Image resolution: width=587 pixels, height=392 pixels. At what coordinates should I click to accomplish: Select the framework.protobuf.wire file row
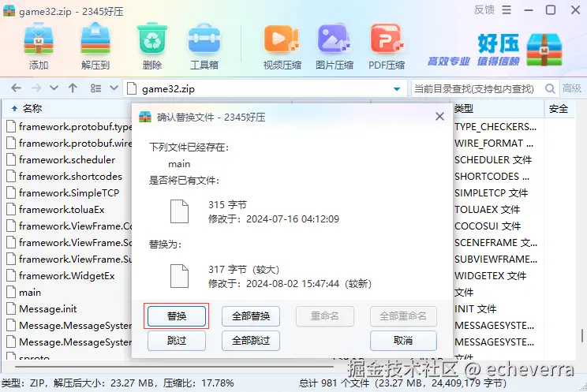pos(69,144)
